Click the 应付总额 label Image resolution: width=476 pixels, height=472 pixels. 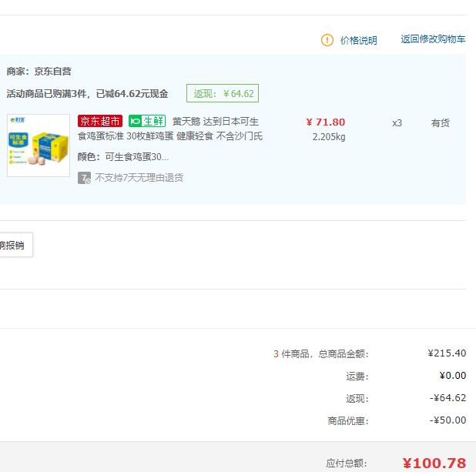[x=347, y=464]
